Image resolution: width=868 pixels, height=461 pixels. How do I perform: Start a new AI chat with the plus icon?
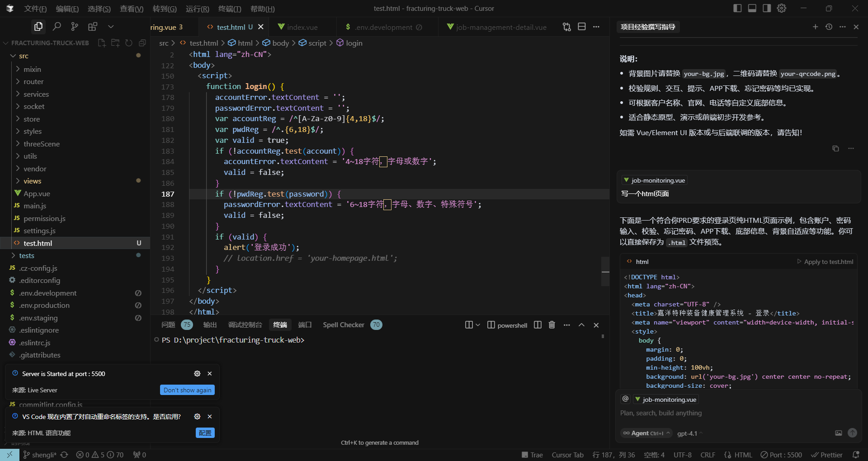[816, 27]
